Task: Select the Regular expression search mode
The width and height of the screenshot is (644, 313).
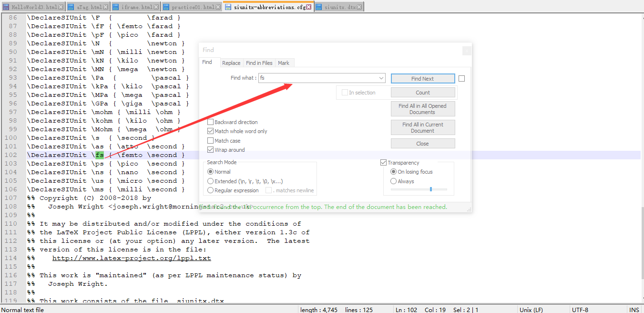Action: [x=210, y=190]
